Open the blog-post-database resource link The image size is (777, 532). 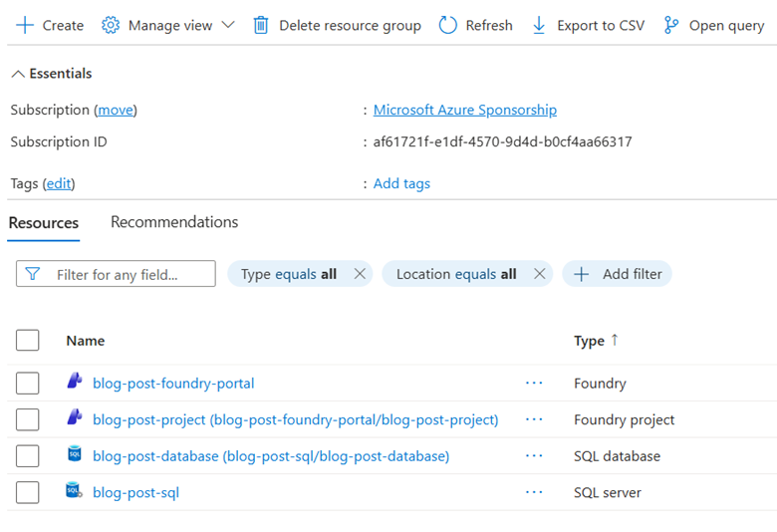(x=271, y=456)
